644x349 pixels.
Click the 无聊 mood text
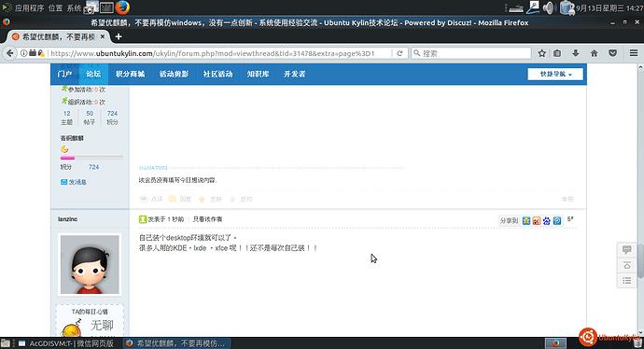(x=102, y=325)
